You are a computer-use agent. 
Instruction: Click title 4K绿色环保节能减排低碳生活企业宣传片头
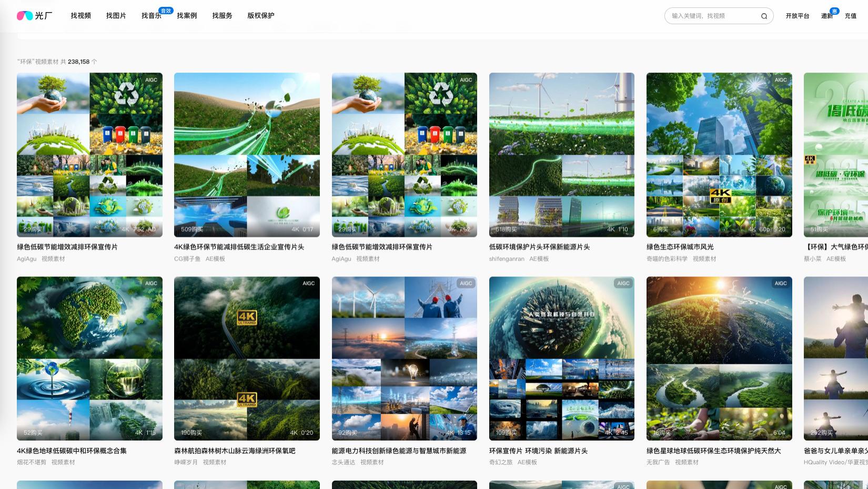(x=239, y=247)
